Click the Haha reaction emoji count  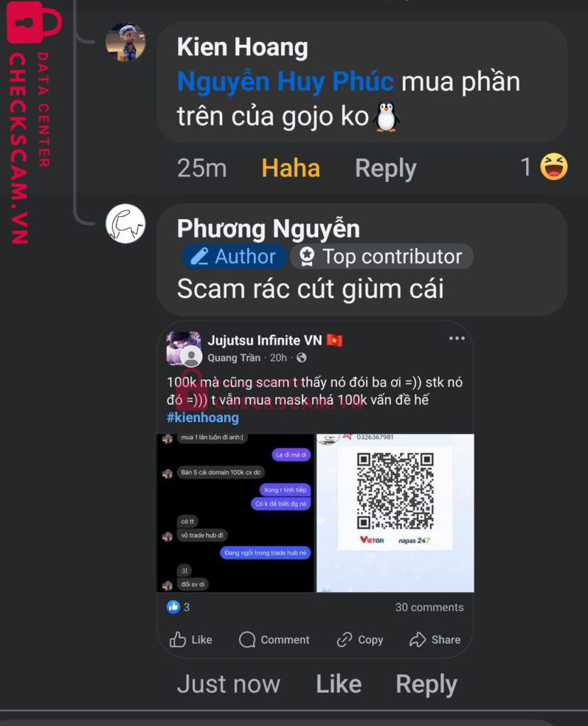click(544, 167)
